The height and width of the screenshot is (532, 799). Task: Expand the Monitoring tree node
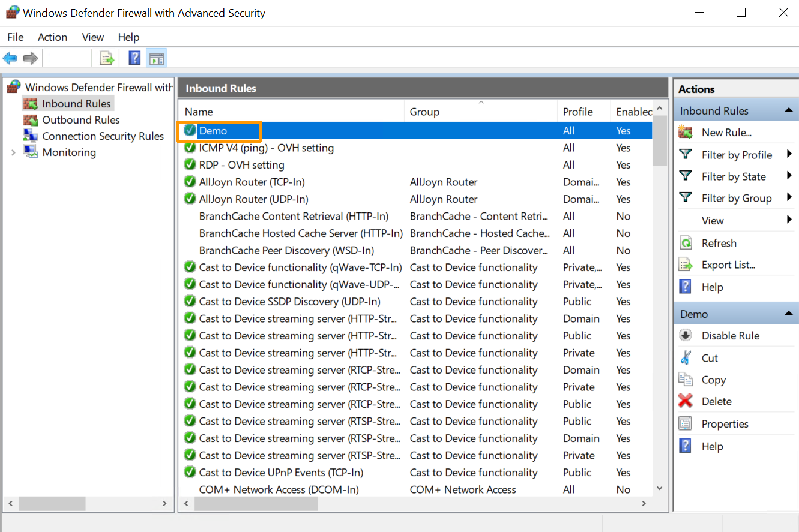tap(13, 152)
